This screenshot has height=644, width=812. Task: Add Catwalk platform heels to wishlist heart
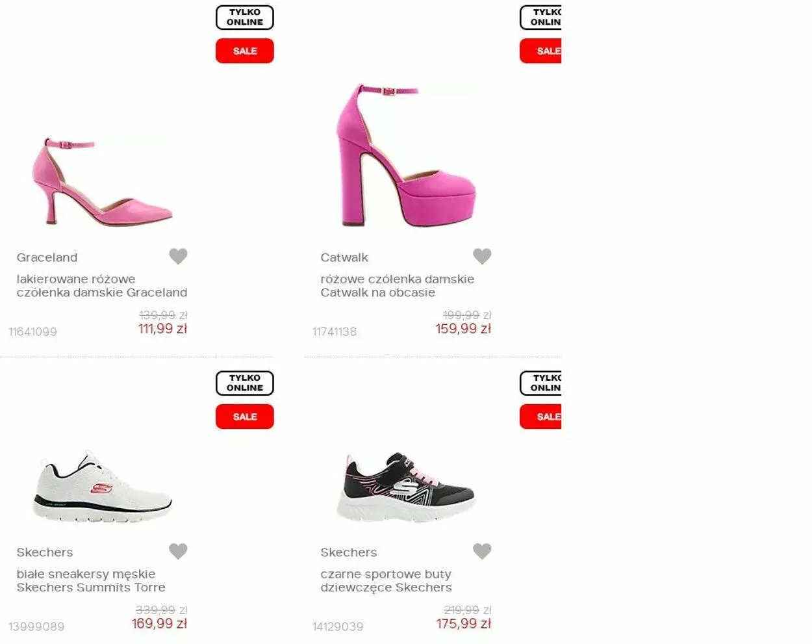(x=482, y=256)
